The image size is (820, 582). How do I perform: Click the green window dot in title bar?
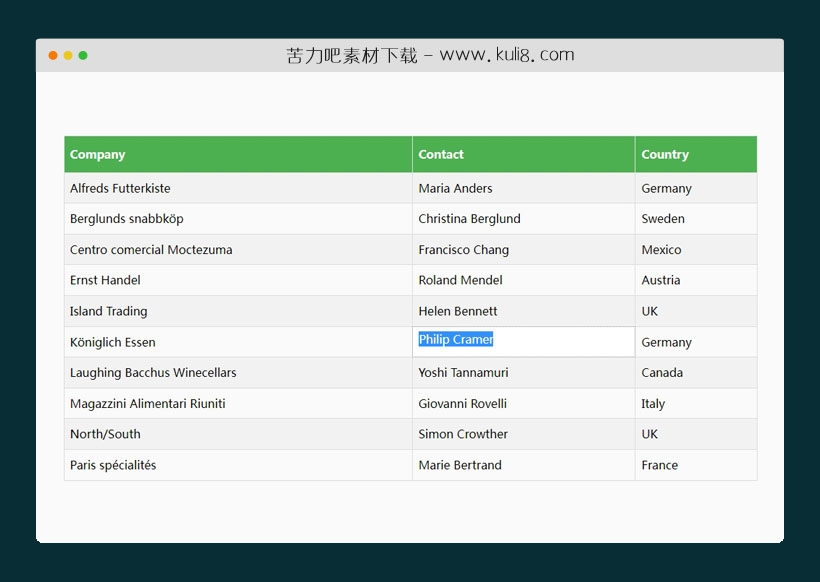pos(83,55)
